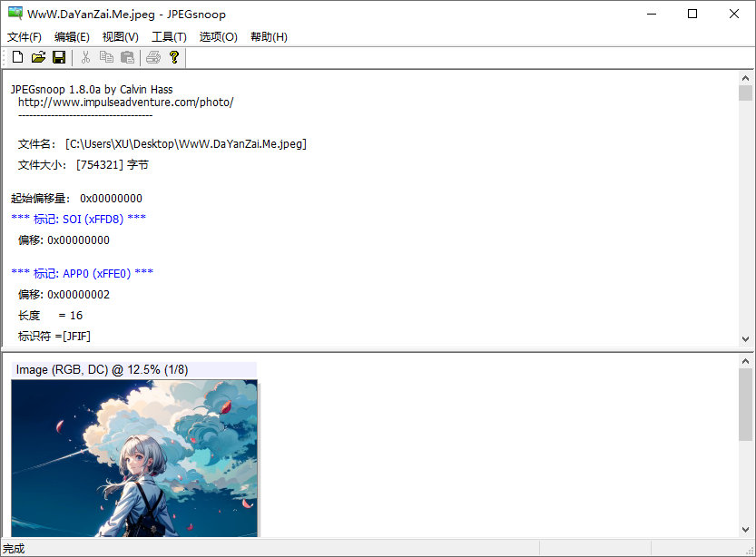The image size is (756, 557).
Task: Click the 起始偏移量 0x00000000 line
Action: tap(76, 198)
